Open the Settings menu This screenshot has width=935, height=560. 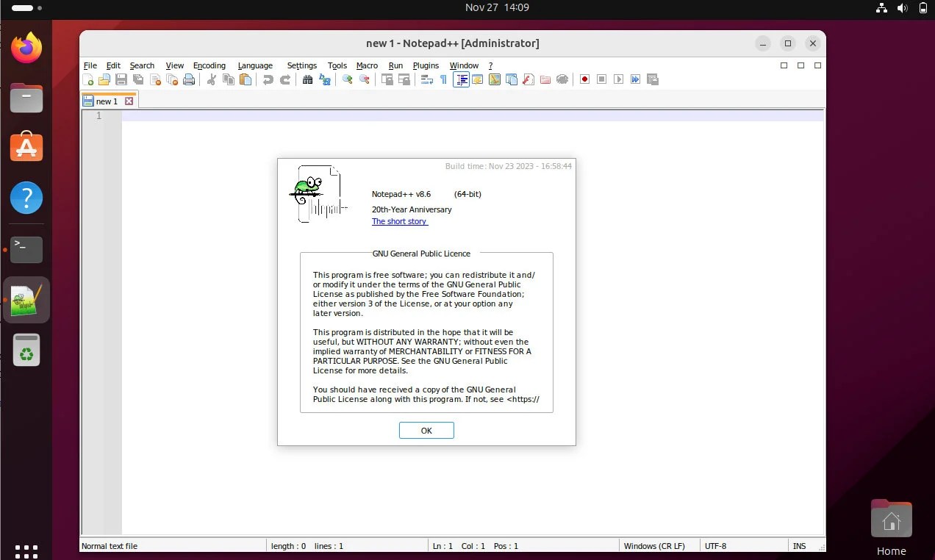pyautogui.click(x=301, y=65)
